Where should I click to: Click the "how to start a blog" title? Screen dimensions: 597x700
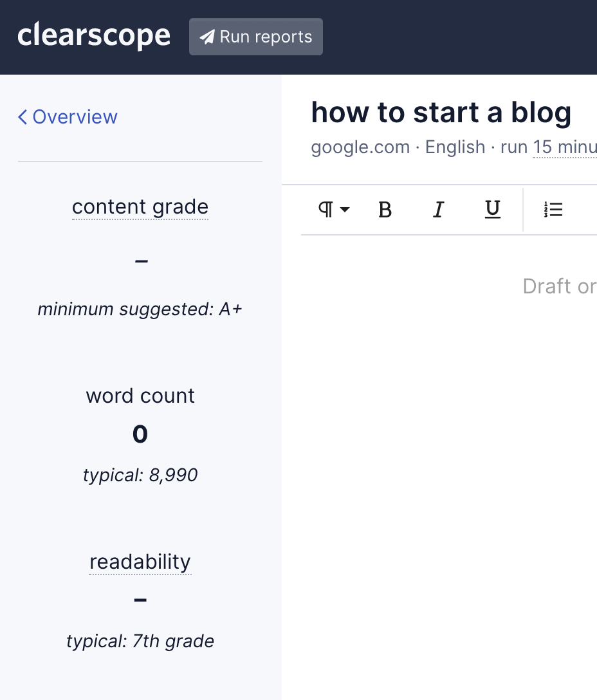[x=441, y=113]
